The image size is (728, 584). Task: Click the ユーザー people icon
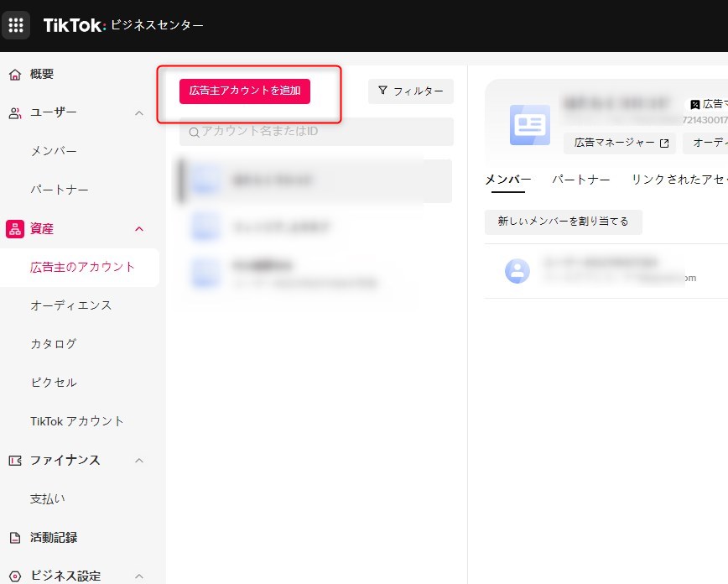pyautogui.click(x=15, y=113)
